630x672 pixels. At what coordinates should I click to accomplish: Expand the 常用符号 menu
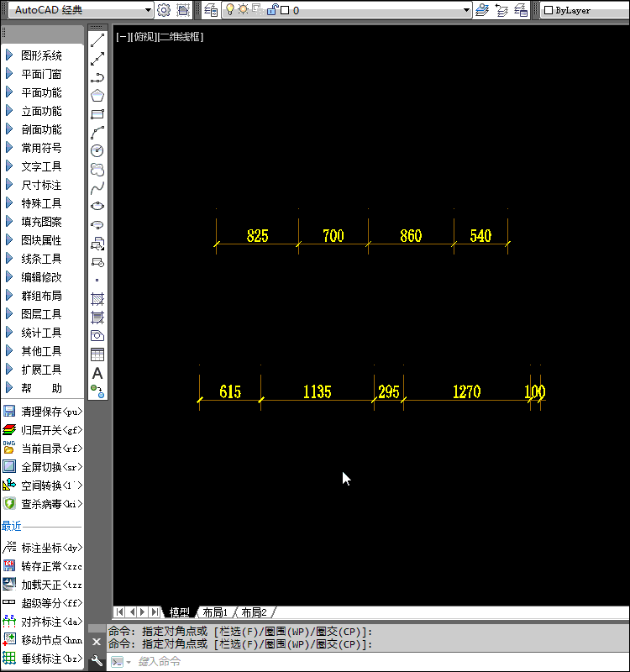coord(41,148)
